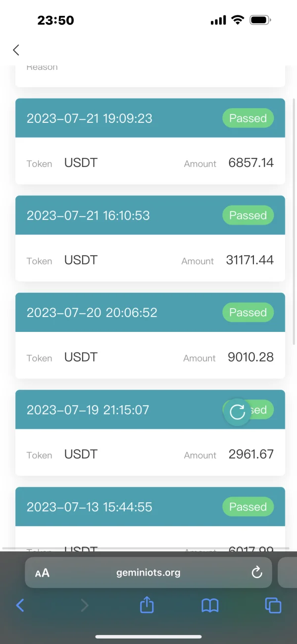Tap Passed badge on 2023-07-20 record

248,313
